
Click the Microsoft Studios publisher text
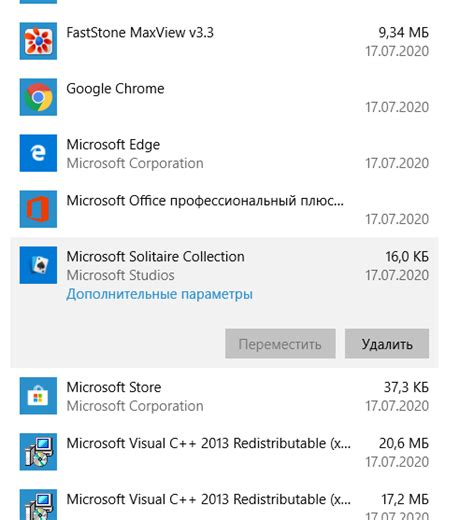tap(120, 275)
